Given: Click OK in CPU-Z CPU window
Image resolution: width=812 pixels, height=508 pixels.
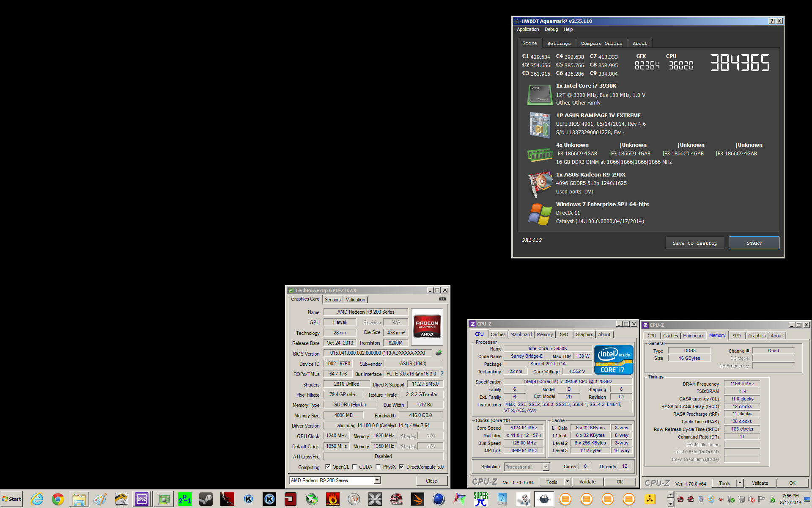Looking at the screenshot, I should coord(620,482).
